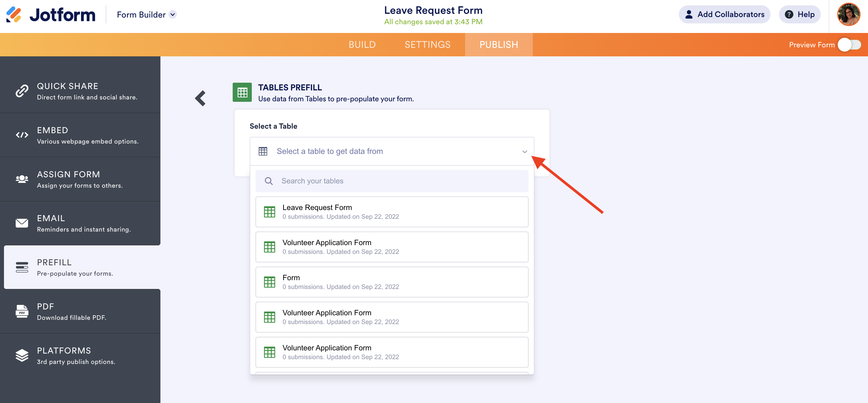Expand the Form Builder dropdown arrow
Viewport: 868px width, 403px height.
coord(173,15)
